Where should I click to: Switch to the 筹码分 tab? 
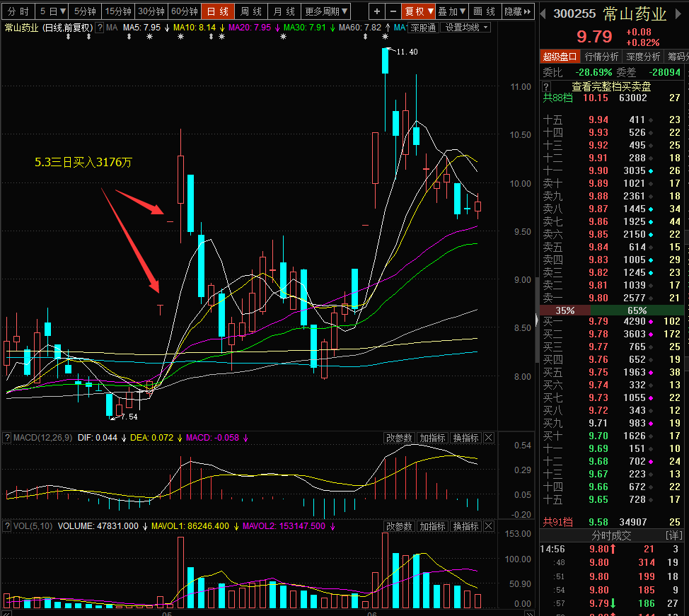[677, 57]
